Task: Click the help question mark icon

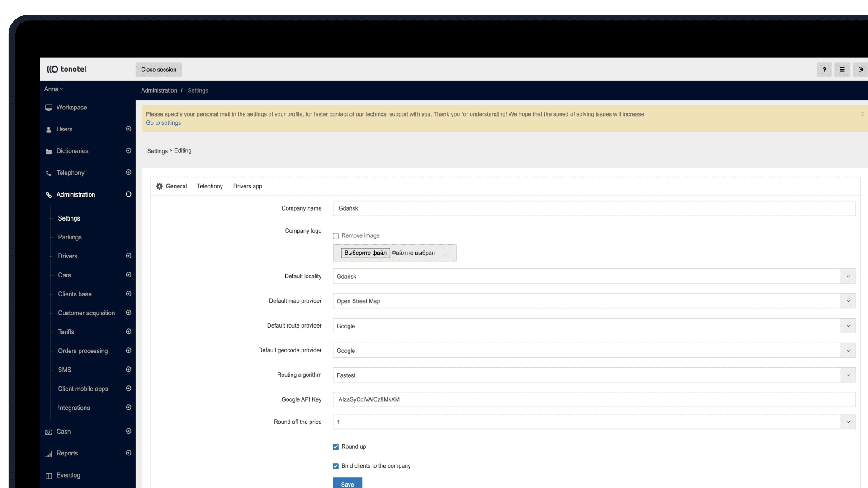Action: (x=824, y=70)
